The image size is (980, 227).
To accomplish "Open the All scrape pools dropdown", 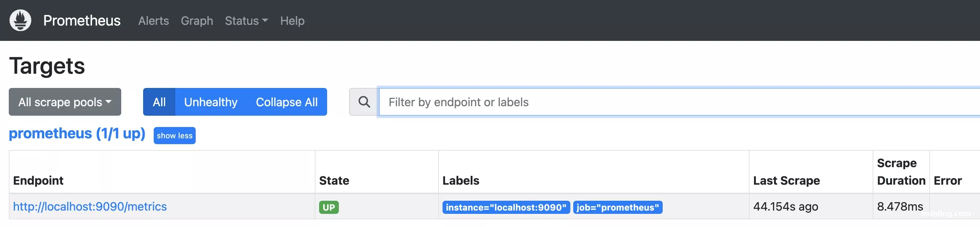I will tap(65, 102).
